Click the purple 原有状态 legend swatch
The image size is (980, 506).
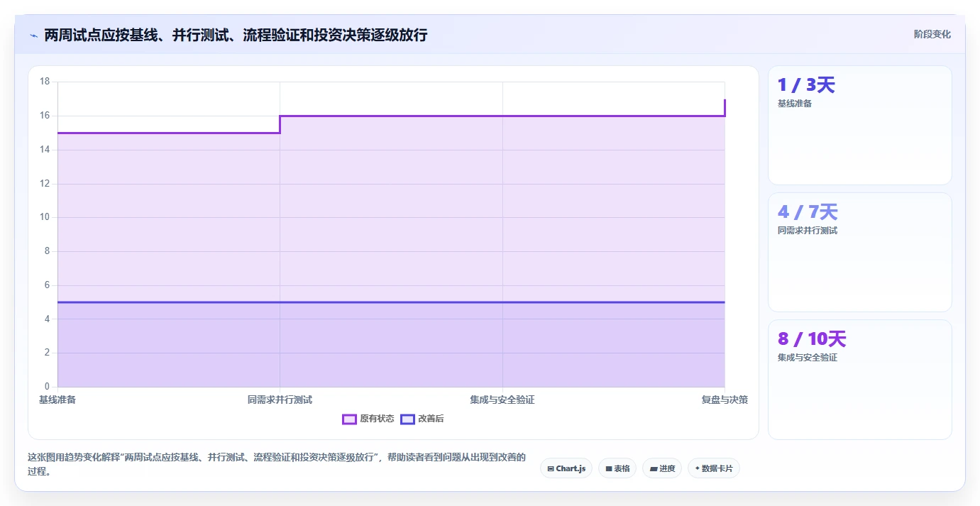pyautogui.click(x=349, y=419)
